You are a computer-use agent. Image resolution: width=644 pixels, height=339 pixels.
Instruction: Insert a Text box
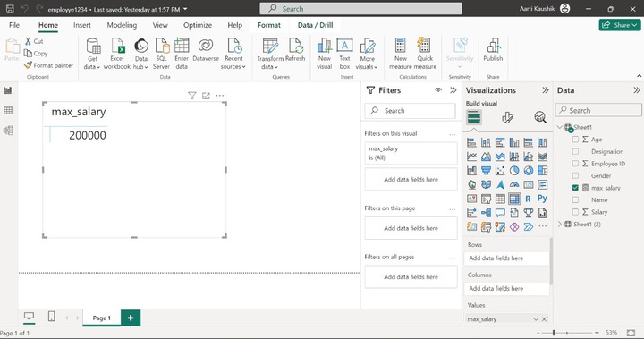(x=344, y=54)
